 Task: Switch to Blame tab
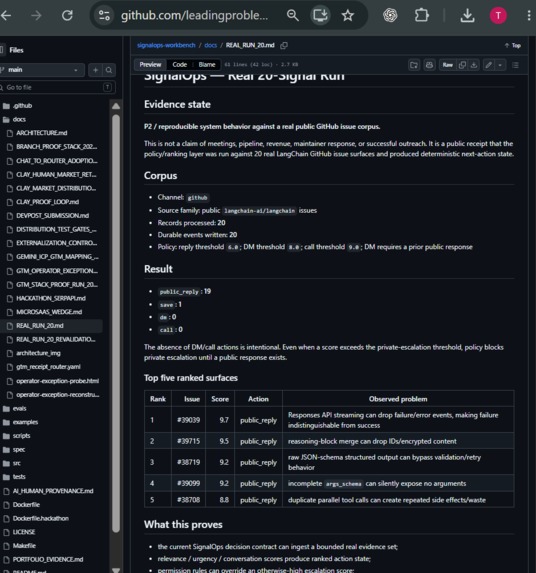pyautogui.click(x=207, y=65)
